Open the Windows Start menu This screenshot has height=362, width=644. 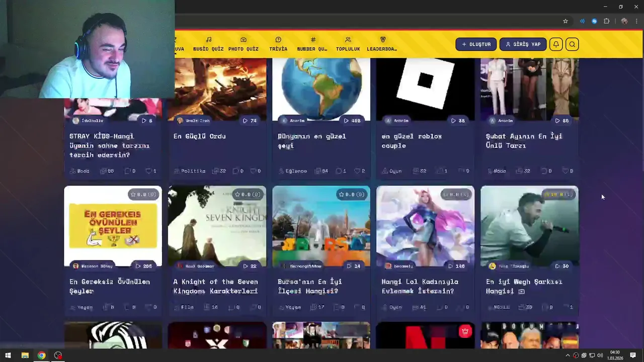pos(8,355)
